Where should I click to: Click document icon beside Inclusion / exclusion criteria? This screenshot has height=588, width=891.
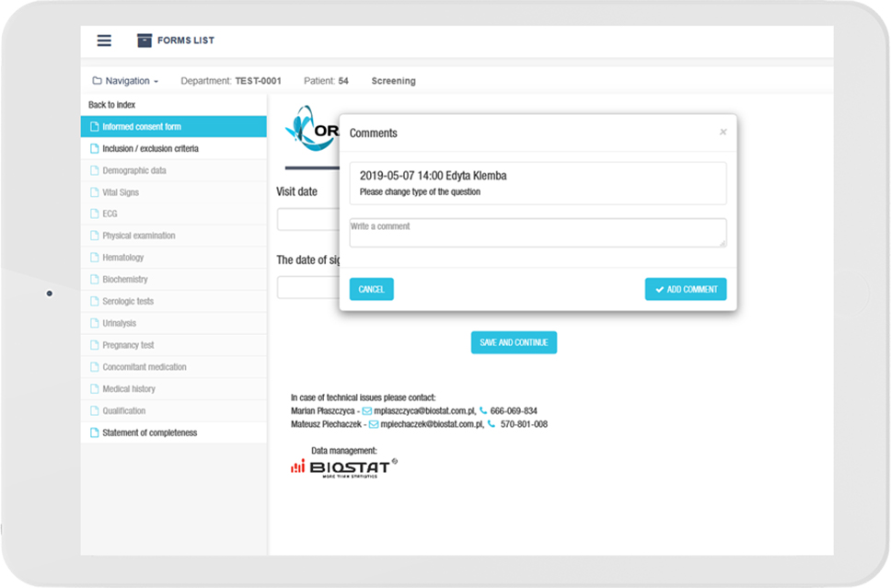coord(94,148)
